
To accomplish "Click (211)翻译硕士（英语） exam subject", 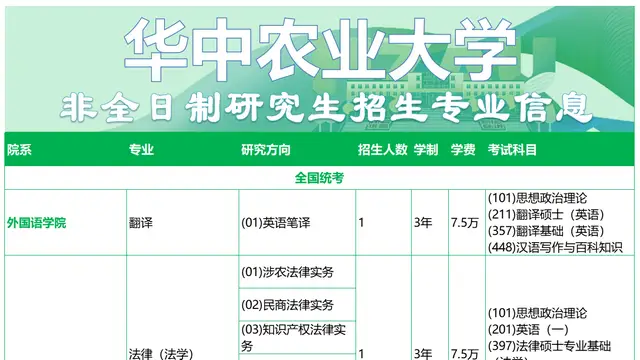I will click(x=546, y=215).
